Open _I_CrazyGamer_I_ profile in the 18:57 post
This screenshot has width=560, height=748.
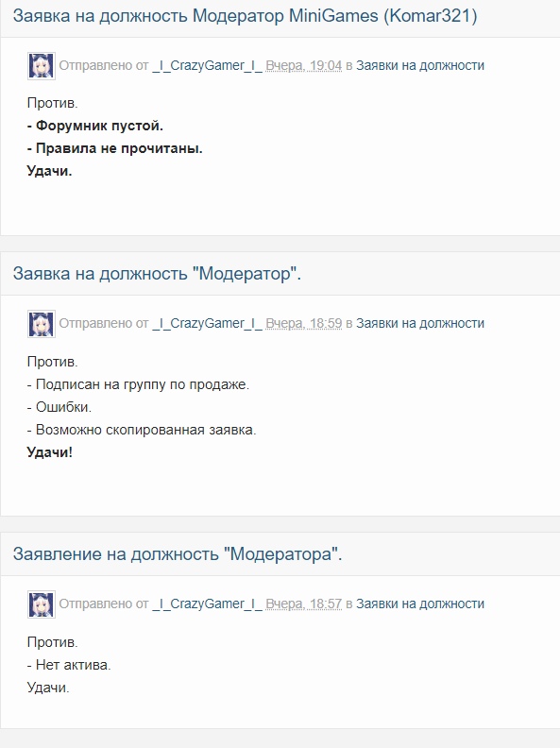pos(207,603)
